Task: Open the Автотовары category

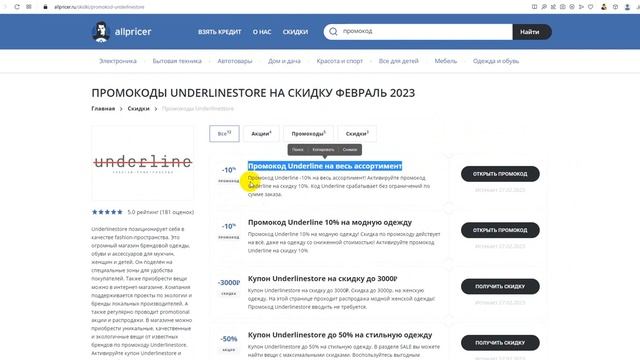Action: click(x=235, y=61)
